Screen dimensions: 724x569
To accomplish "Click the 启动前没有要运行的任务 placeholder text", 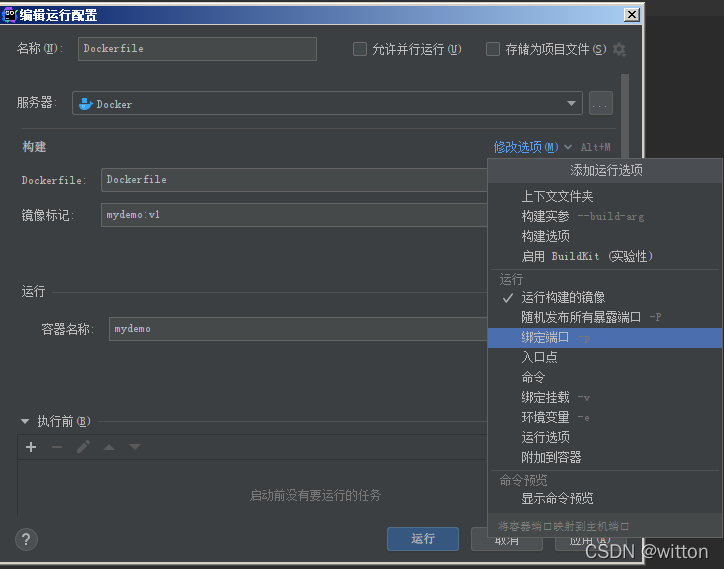I will click(x=315, y=496).
